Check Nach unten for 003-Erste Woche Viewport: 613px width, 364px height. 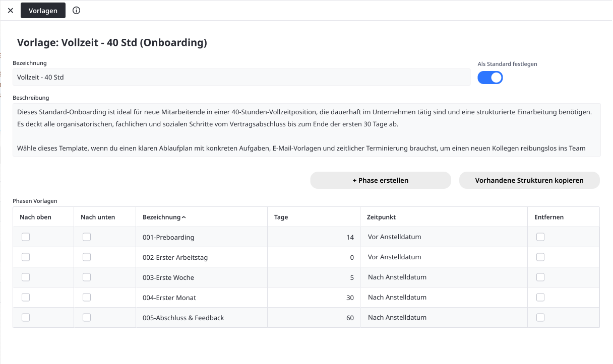[x=87, y=277]
